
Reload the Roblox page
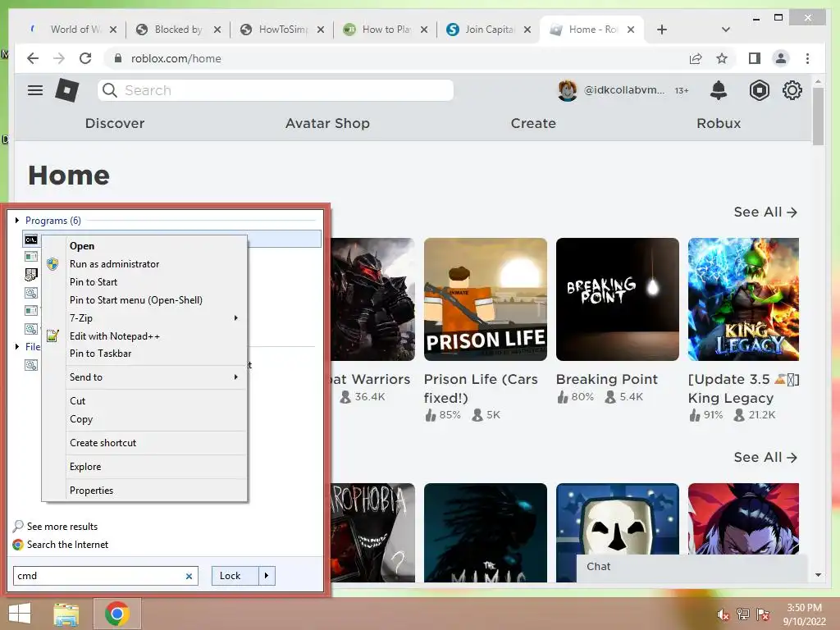click(x=85, y=58)
